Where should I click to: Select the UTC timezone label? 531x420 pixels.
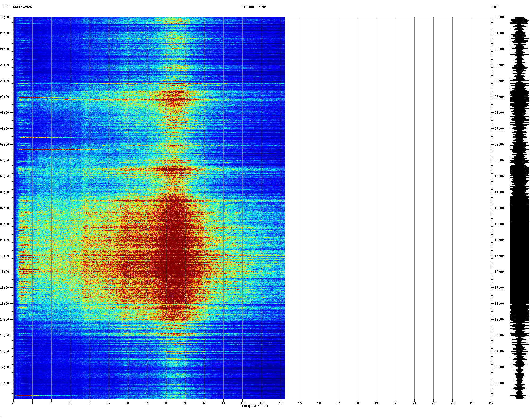pos(494,7)
